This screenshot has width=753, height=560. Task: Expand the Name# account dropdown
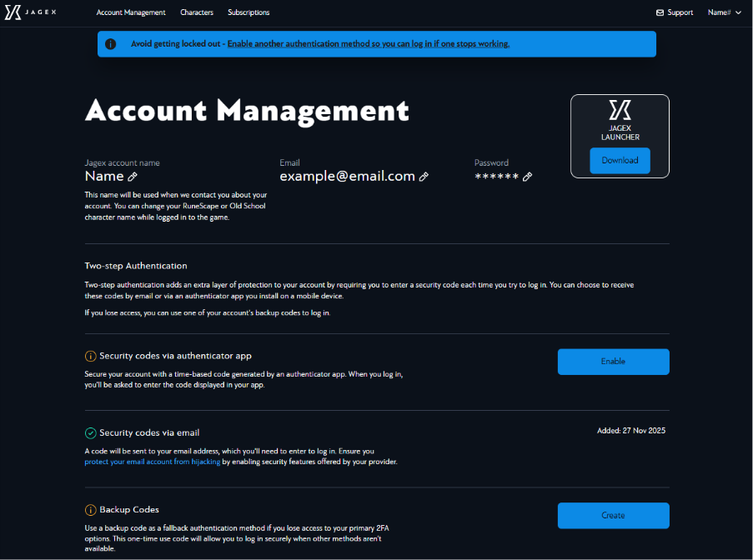tap(725, 12)
